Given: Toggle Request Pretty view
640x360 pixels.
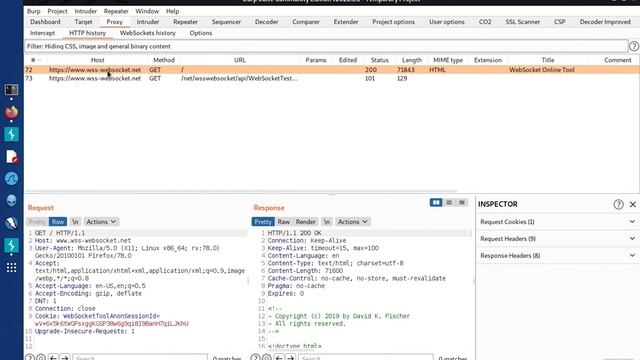Looking at the screenshot, I should [37, 222].
